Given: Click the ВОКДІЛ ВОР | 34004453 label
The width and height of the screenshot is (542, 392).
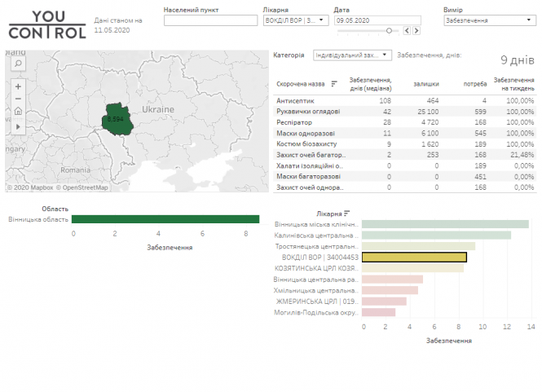Looking at the screenshot, I should pyautogui.click(x=320, y=258).
